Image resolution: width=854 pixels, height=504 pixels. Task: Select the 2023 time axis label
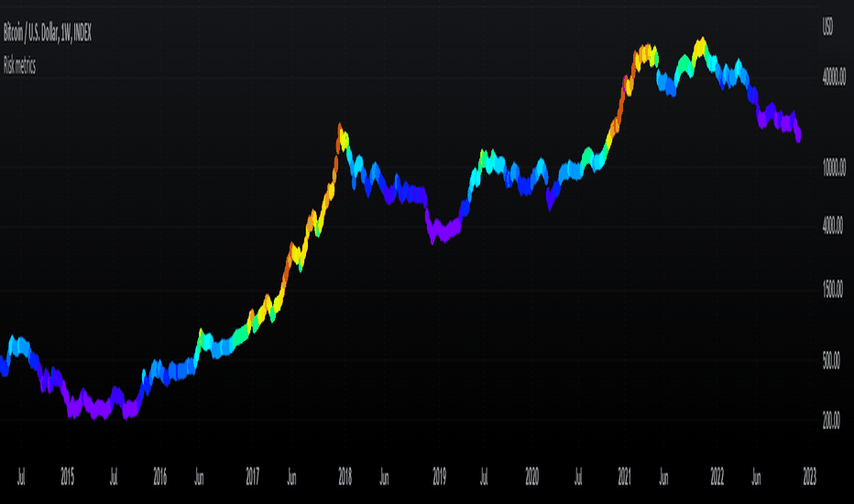(809, 477)
